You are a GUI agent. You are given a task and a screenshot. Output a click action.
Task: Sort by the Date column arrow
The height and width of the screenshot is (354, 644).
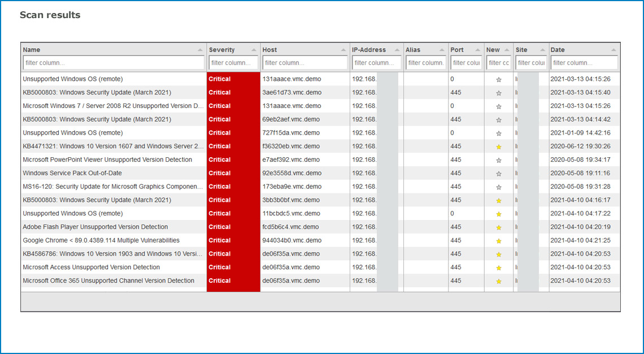(613, 50)
